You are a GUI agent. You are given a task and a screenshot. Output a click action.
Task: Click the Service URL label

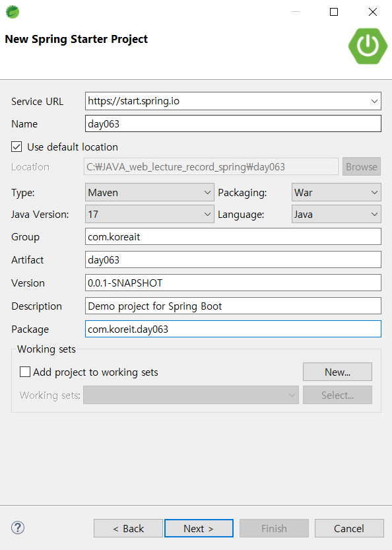(x=37, y=102)
